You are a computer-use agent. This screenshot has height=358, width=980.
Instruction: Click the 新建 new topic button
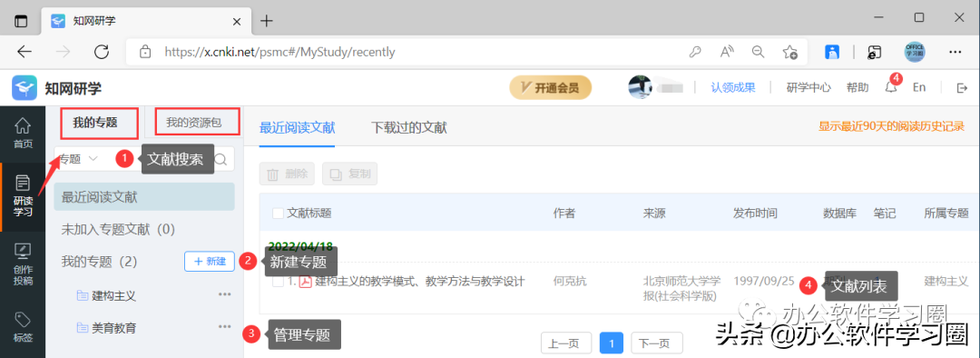click(x=210, y=261)
